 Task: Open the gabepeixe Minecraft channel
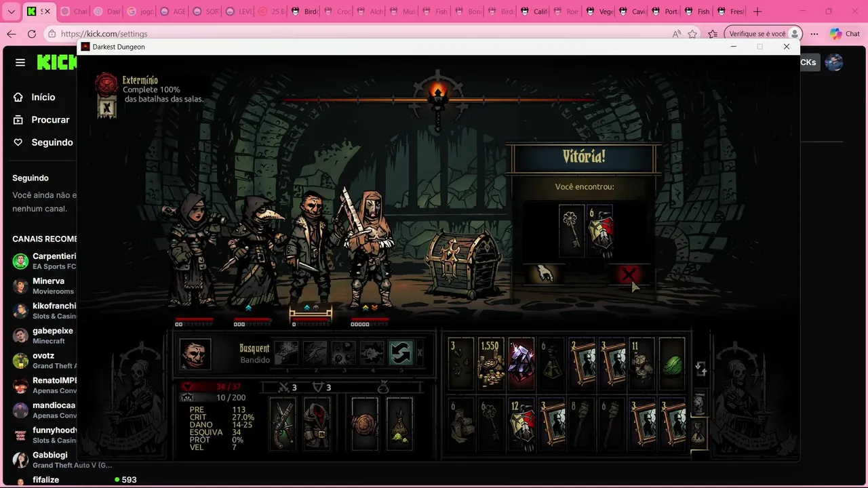[44, 335]
